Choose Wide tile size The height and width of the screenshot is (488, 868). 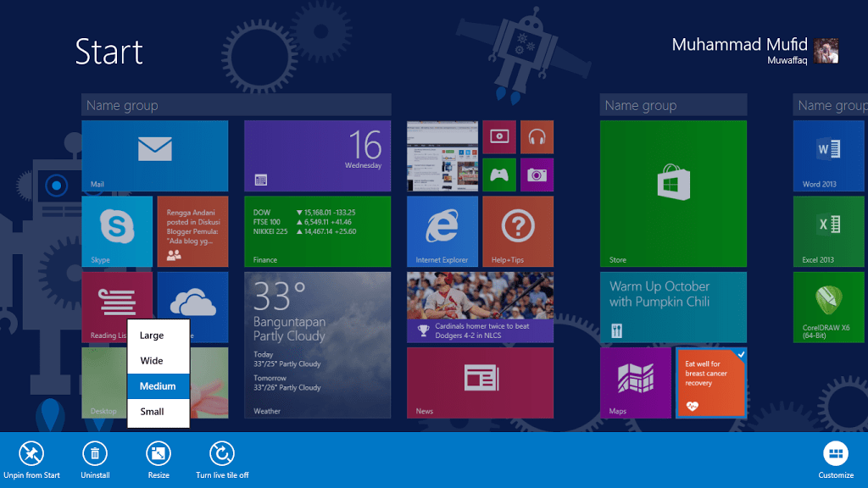159,361
